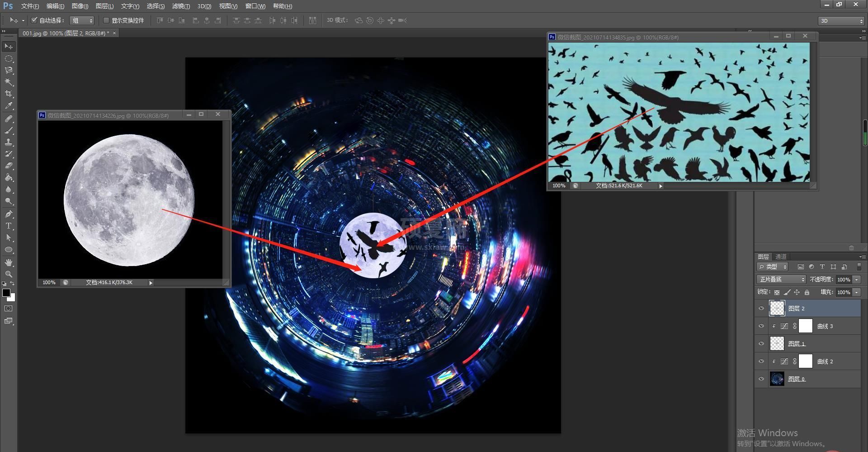The height and width of the screenshot is (452, 868).
Task: Select the Dodge tool
Action: (9, 201)
